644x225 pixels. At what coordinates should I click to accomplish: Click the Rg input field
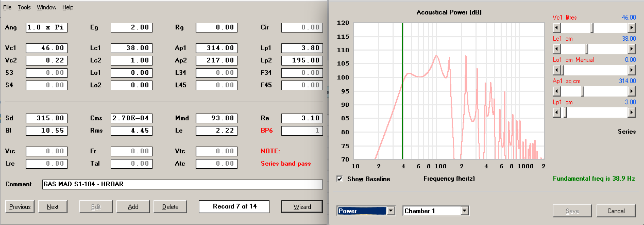click(x=216, y=27)
